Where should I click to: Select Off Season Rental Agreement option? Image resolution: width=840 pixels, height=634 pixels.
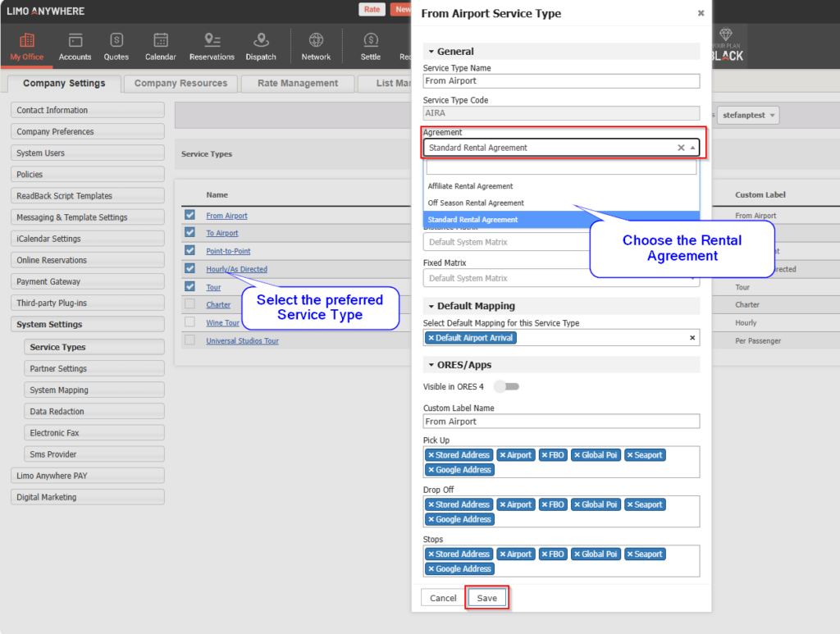pos(476,203)
